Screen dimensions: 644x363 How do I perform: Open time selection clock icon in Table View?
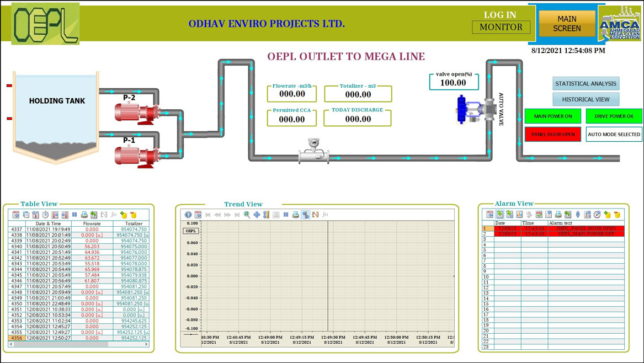tap(45, 215)
